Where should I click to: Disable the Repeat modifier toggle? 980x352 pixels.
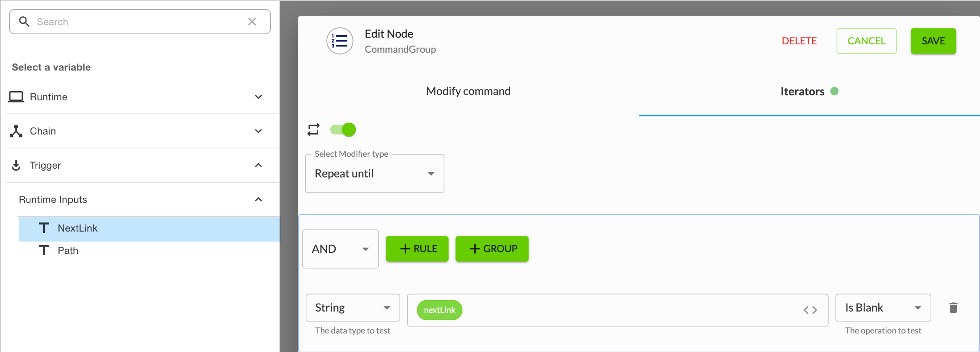point(342,129)
